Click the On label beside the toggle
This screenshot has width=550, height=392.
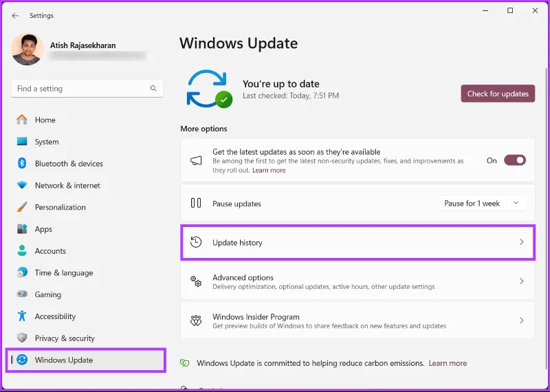[492, 160]
